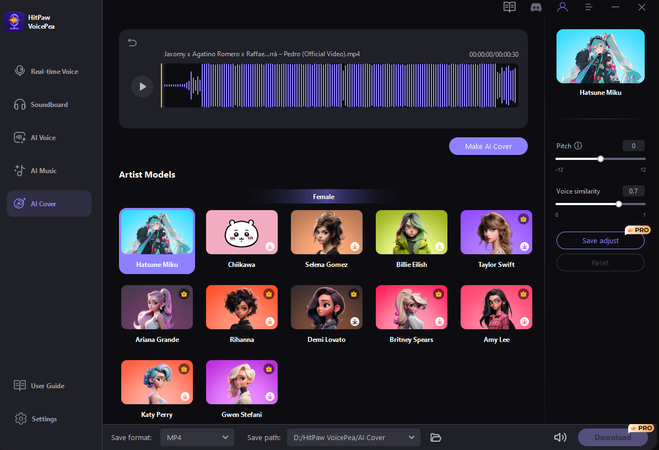Click the crown icon on Demi Lovato card
The width and height of the screenshot is (659, 450).
[x=353, y=294]
